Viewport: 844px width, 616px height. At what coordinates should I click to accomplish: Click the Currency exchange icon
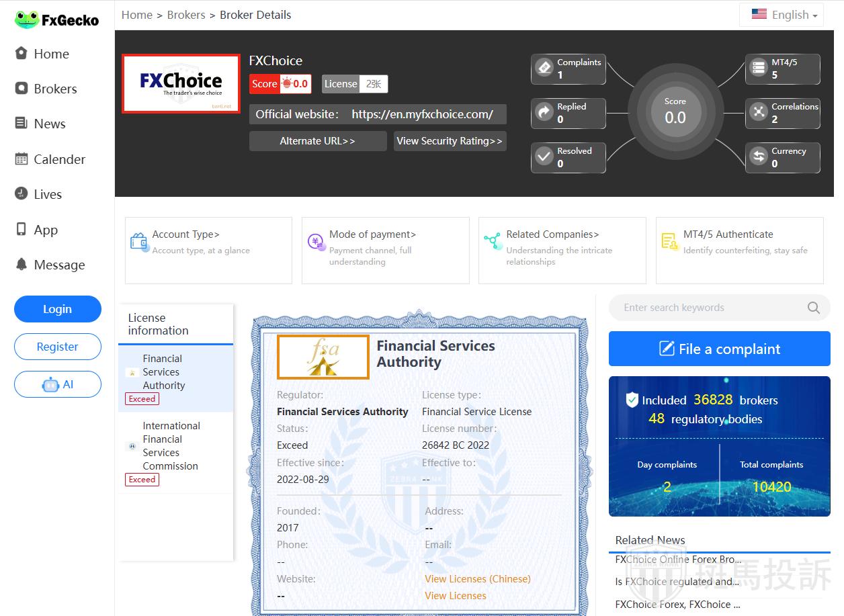(x=759, y=157)
